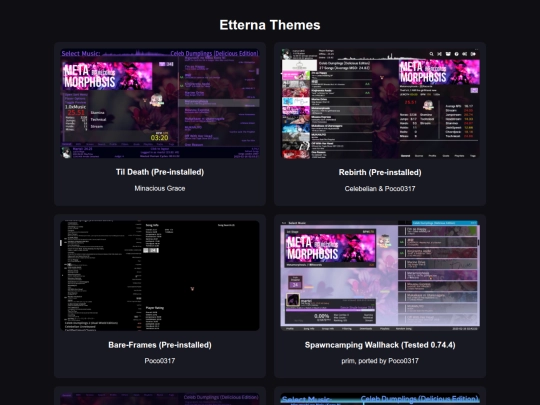Open the Til Death theme screenshot
The width and height of the screenshot is (540, 405).
tap(160, 104)
